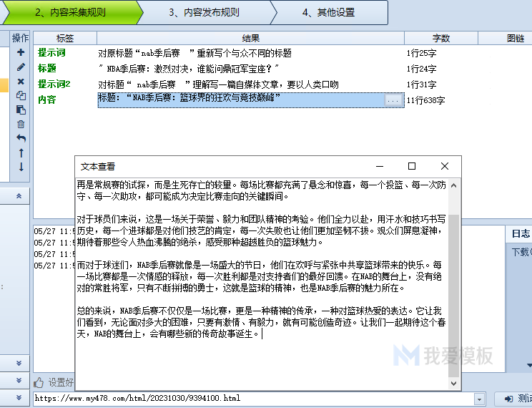Select the 标题 label row

click(x=46, y=68)
